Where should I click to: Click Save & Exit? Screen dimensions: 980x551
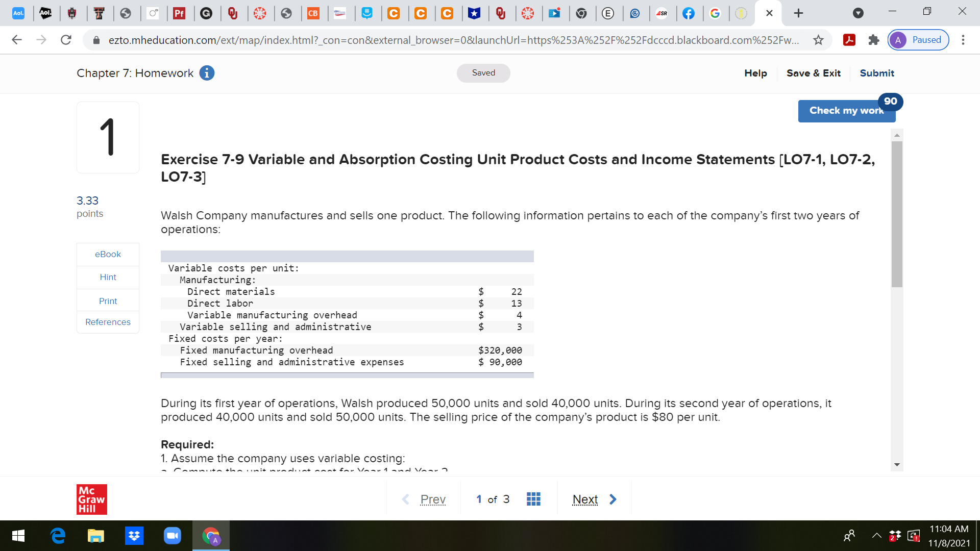[x=813, y=73]
